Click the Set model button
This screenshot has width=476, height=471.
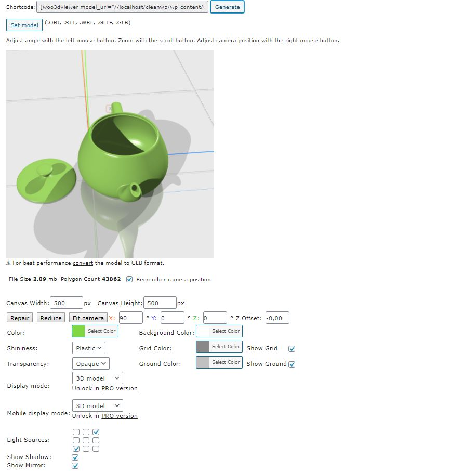24,25
